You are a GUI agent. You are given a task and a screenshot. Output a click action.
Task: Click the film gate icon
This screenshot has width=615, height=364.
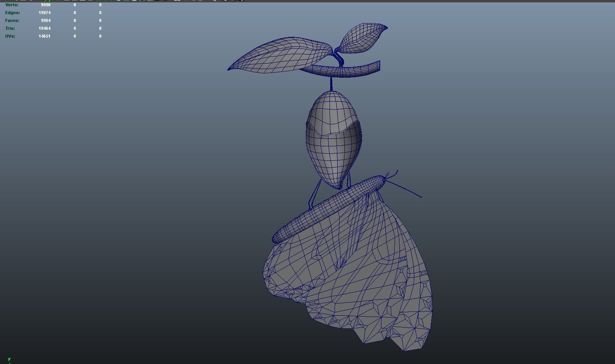coord(67,1)
